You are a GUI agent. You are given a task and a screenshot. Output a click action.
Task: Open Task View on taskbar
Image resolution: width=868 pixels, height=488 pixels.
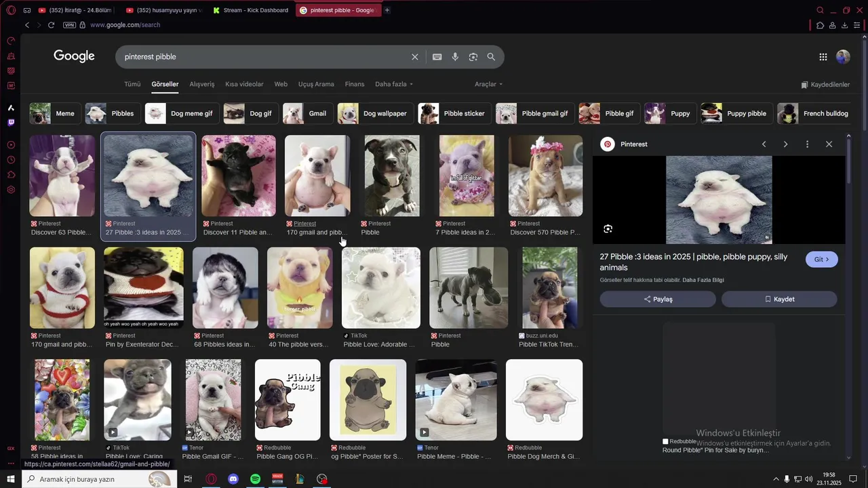tap(188, 479)
